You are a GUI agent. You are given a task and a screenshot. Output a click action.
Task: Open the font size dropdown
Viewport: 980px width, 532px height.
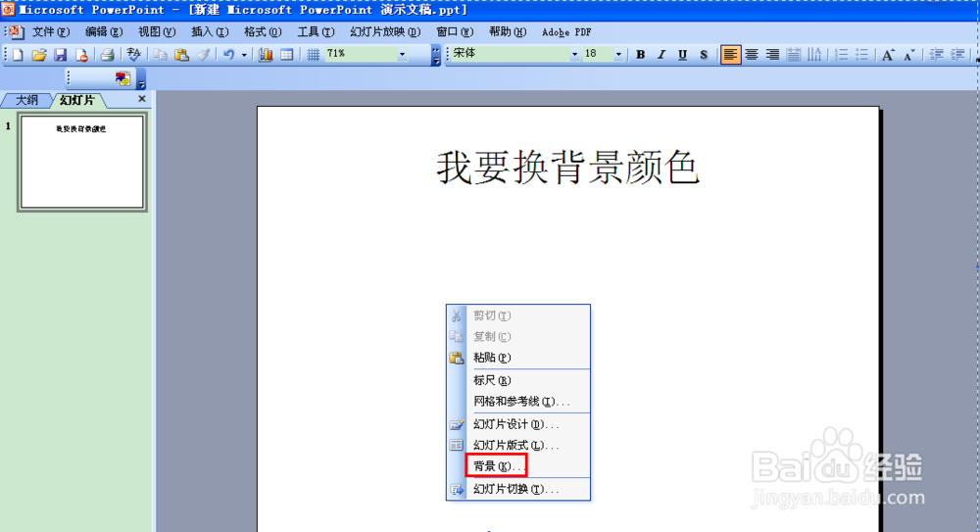point(618,55)
